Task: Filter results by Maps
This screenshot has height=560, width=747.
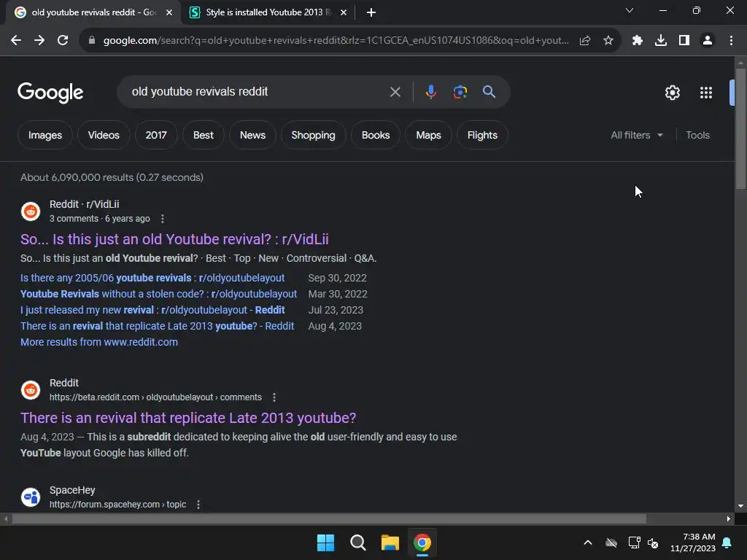Action: point(428,135)
